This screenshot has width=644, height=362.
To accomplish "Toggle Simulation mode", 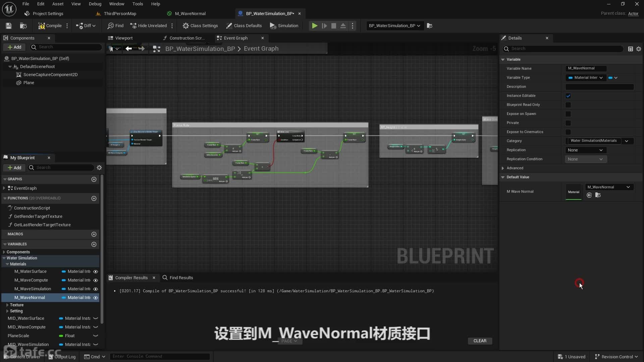I will pyautogui.click(x=284, y=26).
